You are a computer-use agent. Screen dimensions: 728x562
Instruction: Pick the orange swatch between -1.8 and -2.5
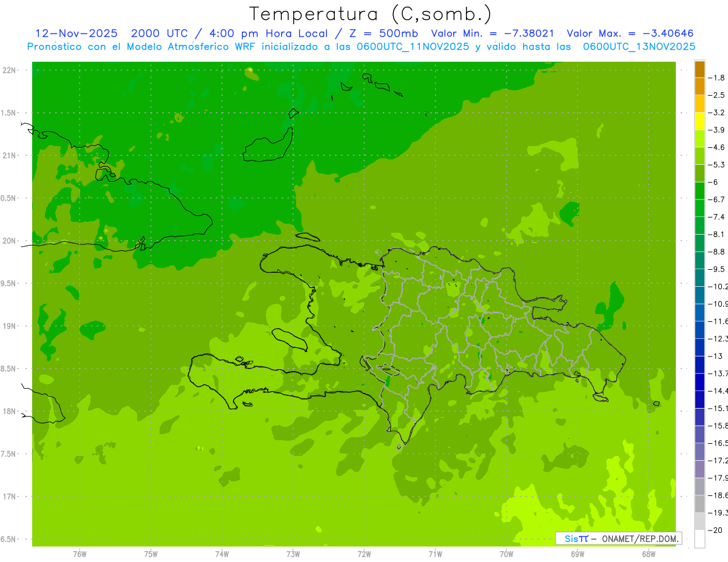699,87
